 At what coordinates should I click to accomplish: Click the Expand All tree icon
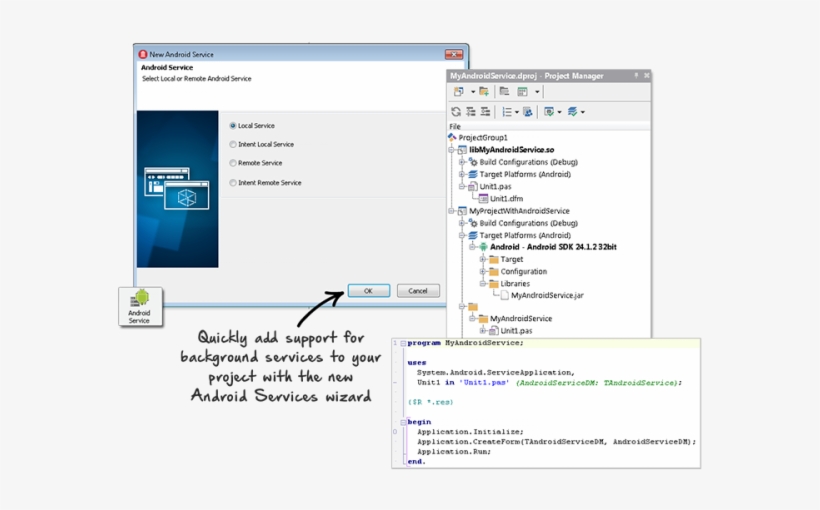471,111
